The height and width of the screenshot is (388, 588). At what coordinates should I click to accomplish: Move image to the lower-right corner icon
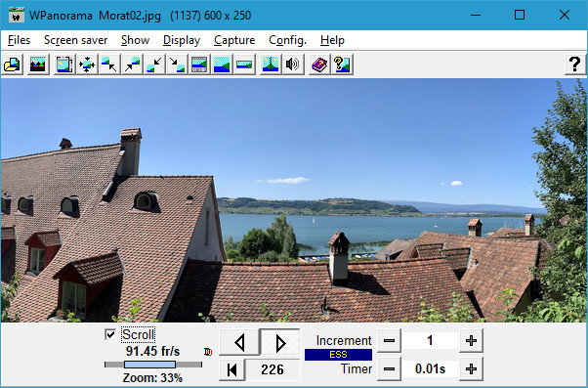point(177,65)
